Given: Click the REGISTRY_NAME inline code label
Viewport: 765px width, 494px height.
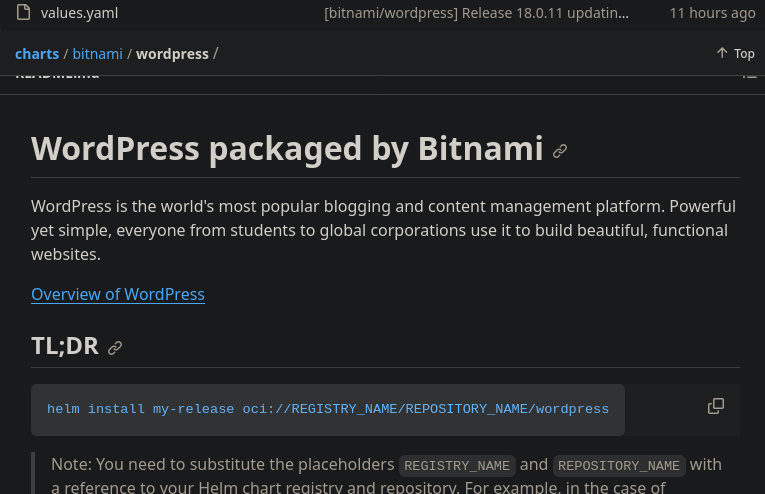Looking at the screenshot, I should 457,466.
